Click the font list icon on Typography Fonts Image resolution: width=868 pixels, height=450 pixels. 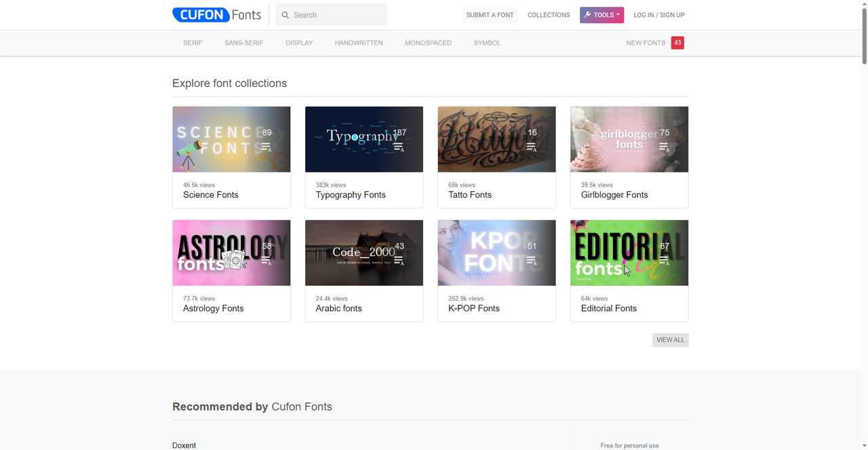click(399, 147)
